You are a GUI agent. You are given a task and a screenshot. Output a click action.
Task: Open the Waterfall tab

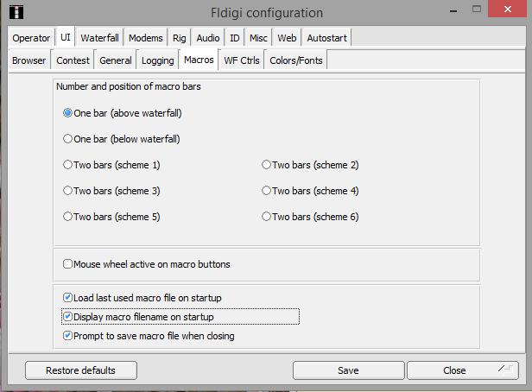tap(99, 38)
